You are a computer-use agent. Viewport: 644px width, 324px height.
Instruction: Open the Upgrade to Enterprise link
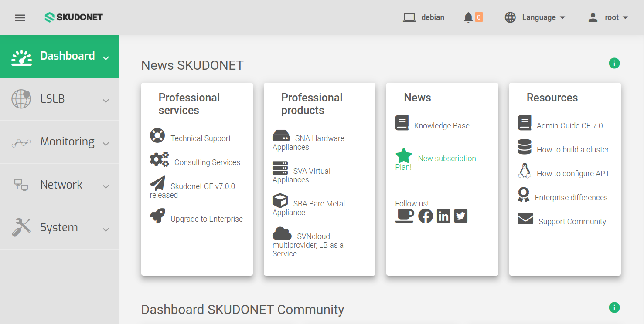pyautogui.click(x=207, y=219)
